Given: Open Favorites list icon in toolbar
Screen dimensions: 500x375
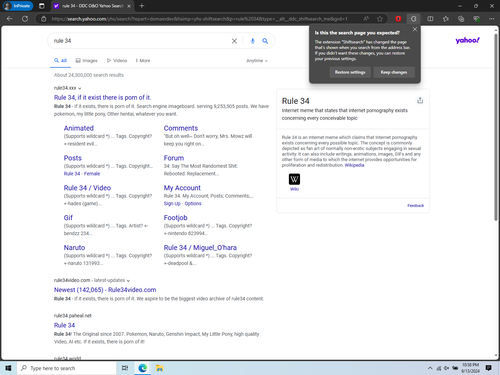Looking at the screenshot, I should click(x=446, y=19).
